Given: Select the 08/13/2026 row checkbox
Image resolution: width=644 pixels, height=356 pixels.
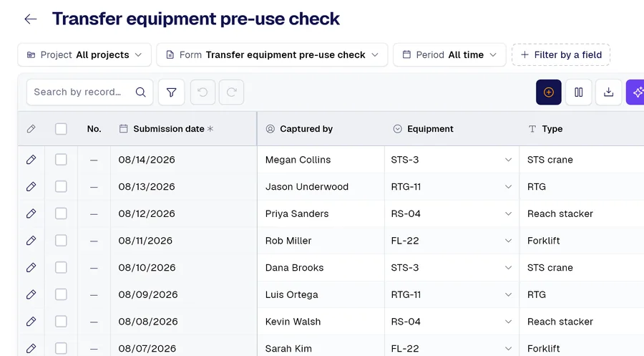Looking at the screenshot, I should pyautogui.click(x=61, y=187).
